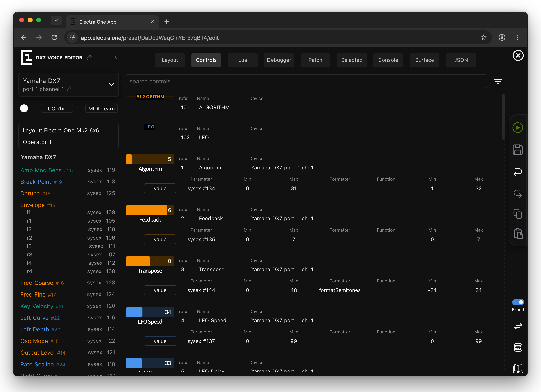The height and width of the screenshot is (392, 541).
Task: Open the Lua tab
Action: point(243,60)
